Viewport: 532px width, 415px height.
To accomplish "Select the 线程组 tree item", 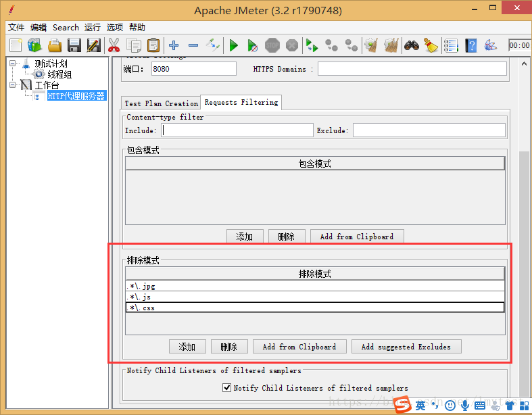I will (x=59, y=74).
